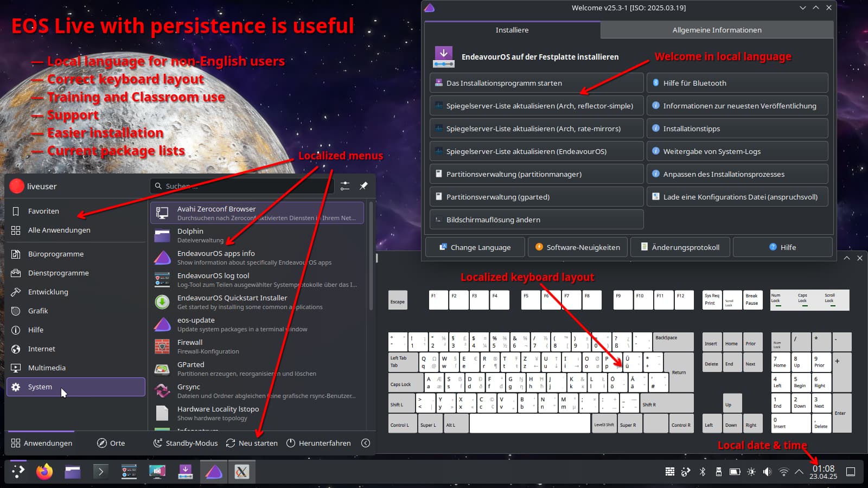Screen dimensions: 868x488
Task: Open Installationstipps
Action: pyautogui.click(x=737, y=129)
